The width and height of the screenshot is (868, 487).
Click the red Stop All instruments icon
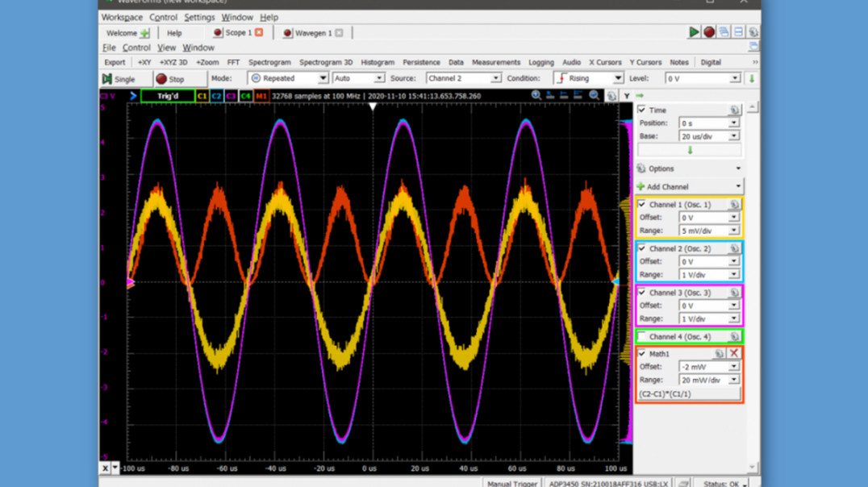(708, 32)
